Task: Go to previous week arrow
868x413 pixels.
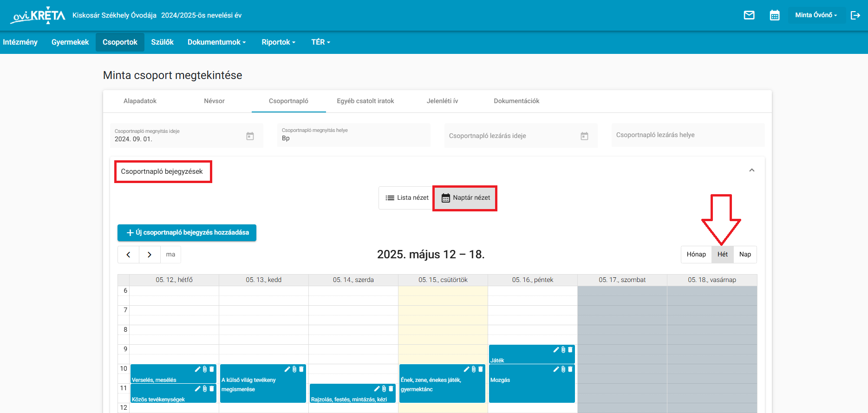Action: 128,255
